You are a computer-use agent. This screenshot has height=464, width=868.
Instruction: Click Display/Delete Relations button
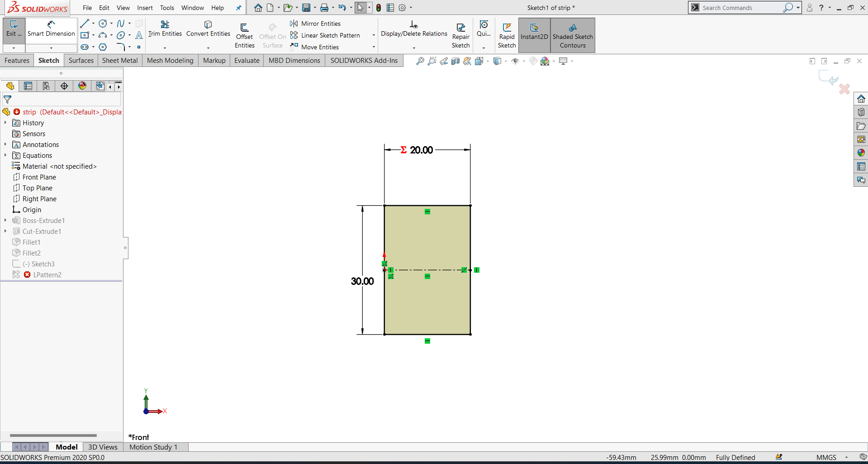pos(414,29)
